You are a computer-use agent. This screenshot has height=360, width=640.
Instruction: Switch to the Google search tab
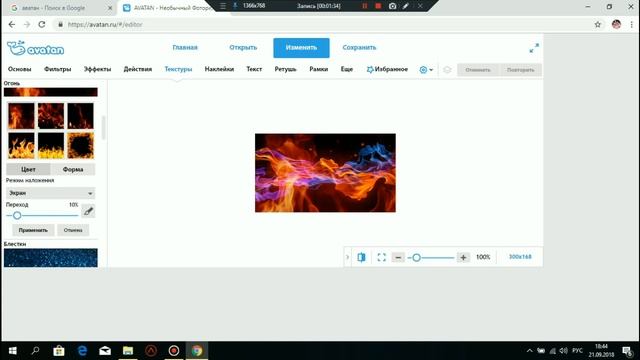pyautogui.click(x=60, y=8)
